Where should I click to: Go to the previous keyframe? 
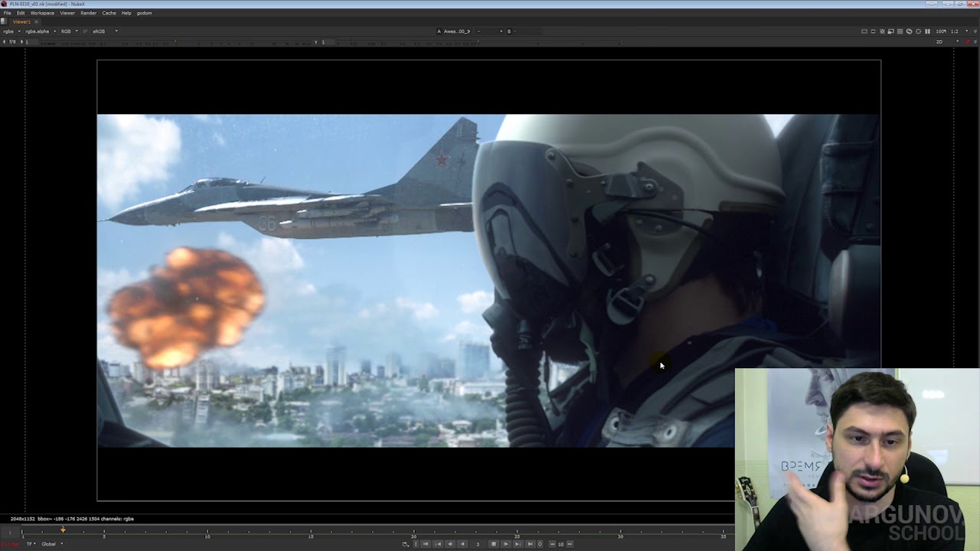pos(438,544)
